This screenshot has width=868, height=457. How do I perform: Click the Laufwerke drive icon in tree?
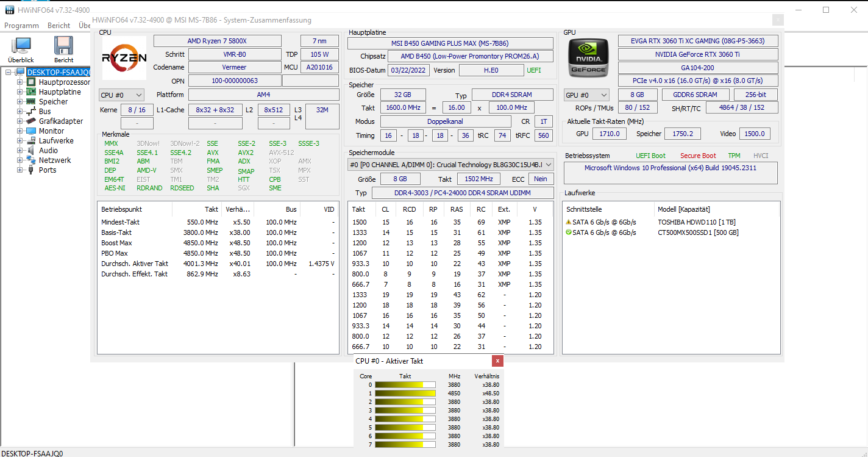coord(31,141)
